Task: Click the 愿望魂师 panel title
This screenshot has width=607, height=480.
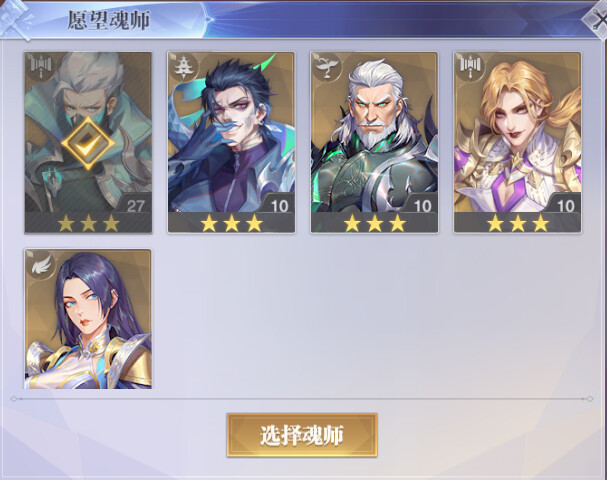Action: (x=109, y=20)
